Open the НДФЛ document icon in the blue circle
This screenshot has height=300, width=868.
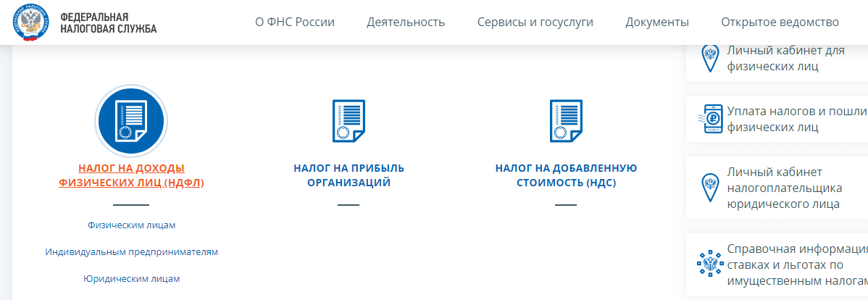point(131,121)
